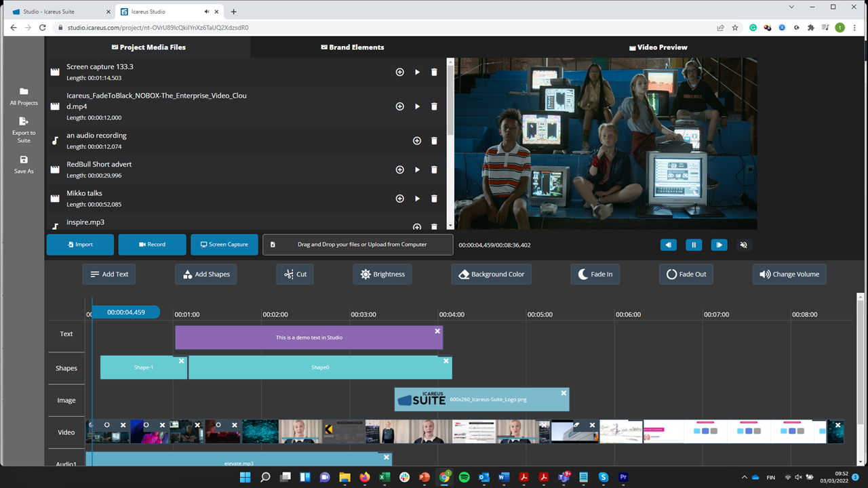Open Change Volume control

(x=789, y=274)
